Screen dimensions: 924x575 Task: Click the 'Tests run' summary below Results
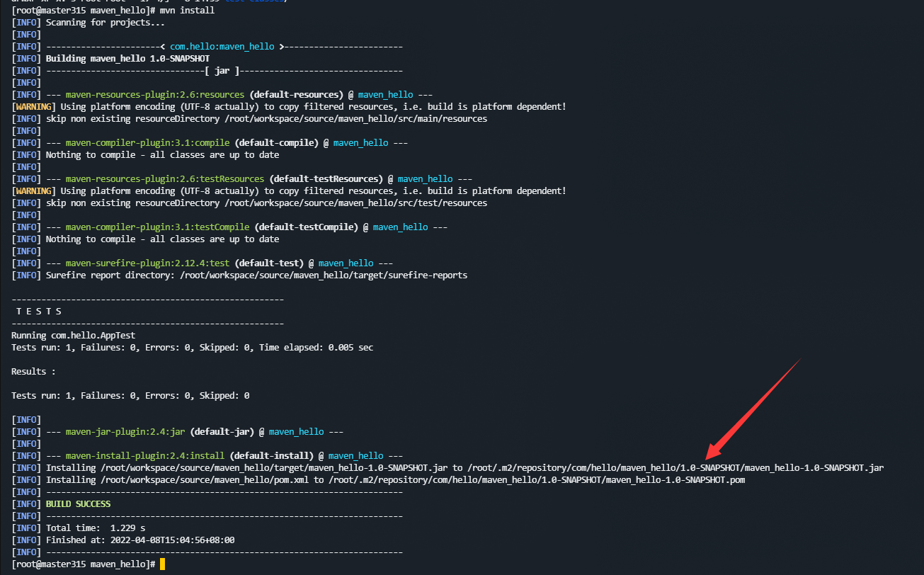(x=130, y=396)
